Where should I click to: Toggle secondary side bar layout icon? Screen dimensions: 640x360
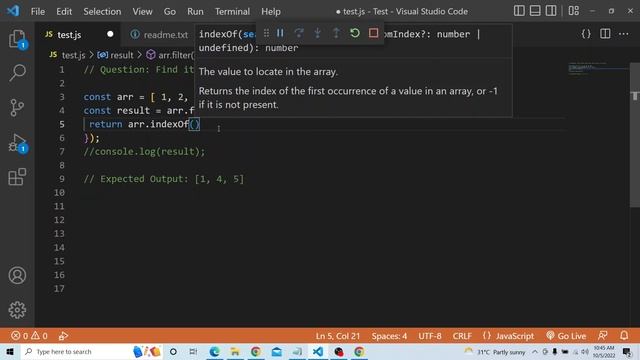click(551, 11)
